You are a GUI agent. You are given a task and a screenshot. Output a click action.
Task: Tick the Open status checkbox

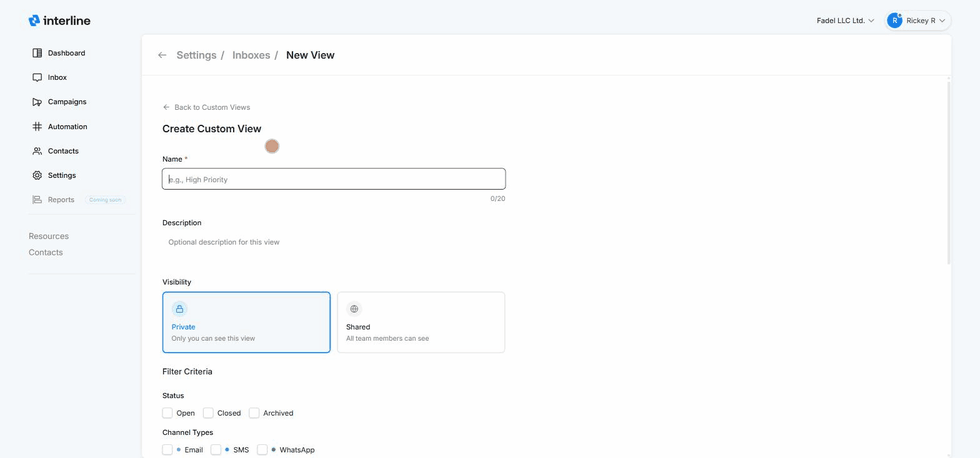click(x=168, y=413)
